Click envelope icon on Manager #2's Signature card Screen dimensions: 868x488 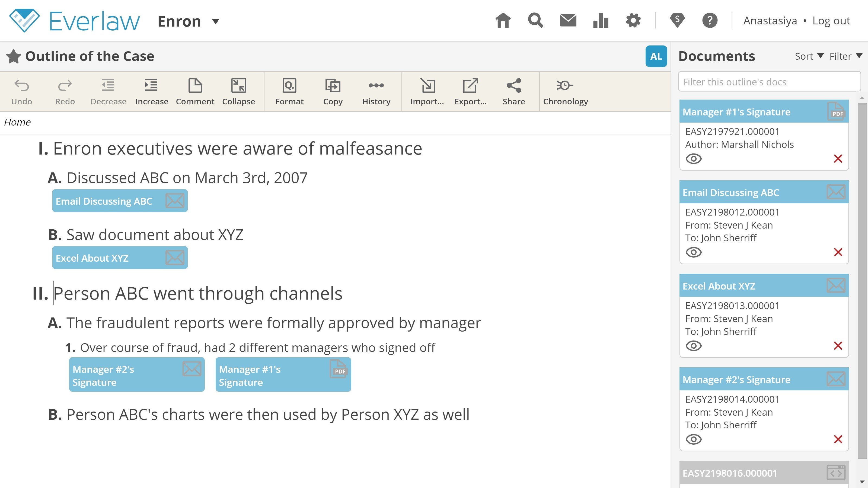pyautogui.click(x=836, y=379)
